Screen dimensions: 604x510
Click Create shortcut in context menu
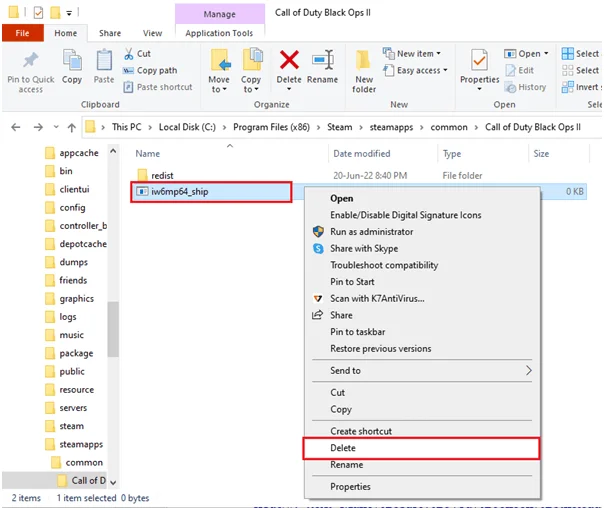pyautogui.click(x=421, y=431)
